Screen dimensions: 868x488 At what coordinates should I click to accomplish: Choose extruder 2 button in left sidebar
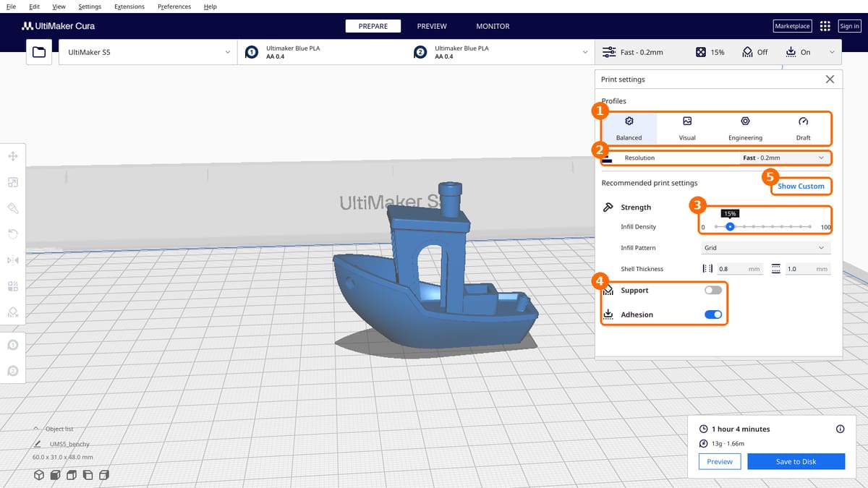coord(12,371)
